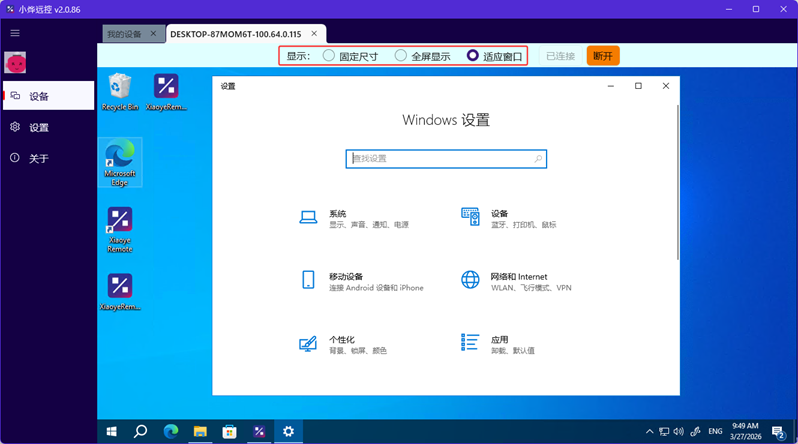Click the remote Windows Start button
Screen dimensions: 798x444
tap(112, 432)
